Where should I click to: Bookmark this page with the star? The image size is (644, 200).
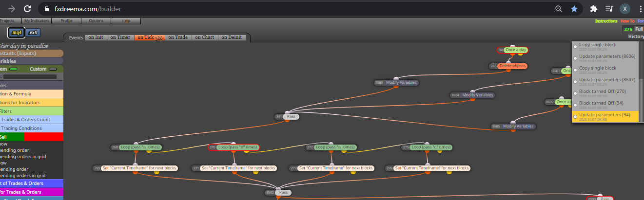(574, 9)
